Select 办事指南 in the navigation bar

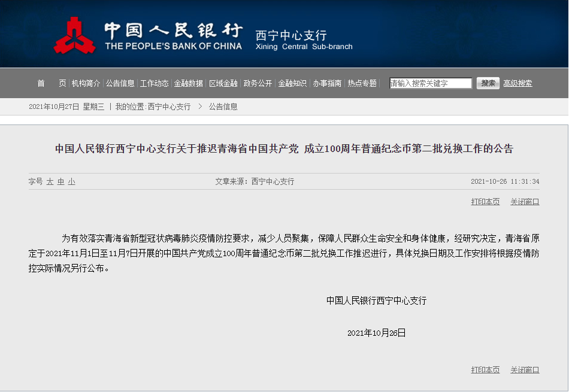(x=327, y=83)
